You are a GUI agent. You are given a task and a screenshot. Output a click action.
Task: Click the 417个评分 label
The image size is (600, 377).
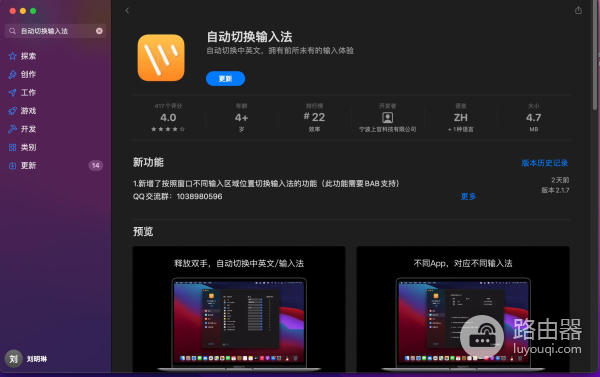(168, 106)
